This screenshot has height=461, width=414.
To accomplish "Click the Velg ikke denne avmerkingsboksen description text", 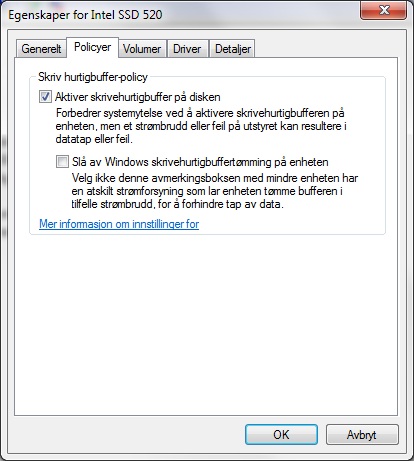I will (215, 191).
